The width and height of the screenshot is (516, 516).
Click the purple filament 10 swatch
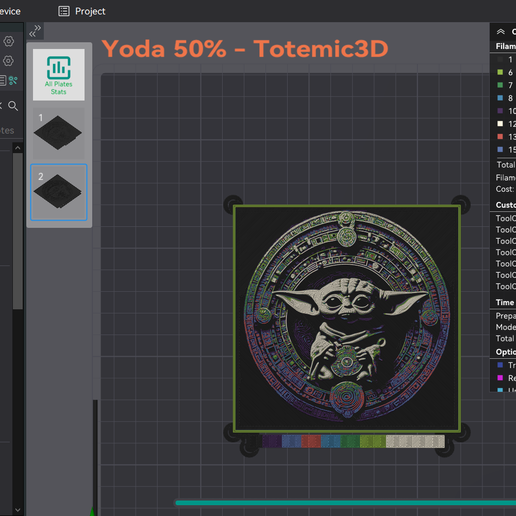coord(500,111)
